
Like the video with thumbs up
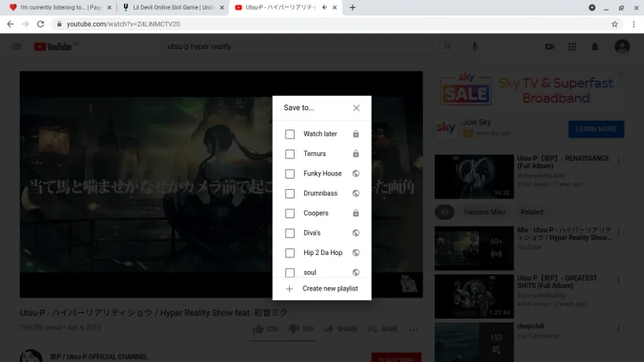tap(266, 329)
